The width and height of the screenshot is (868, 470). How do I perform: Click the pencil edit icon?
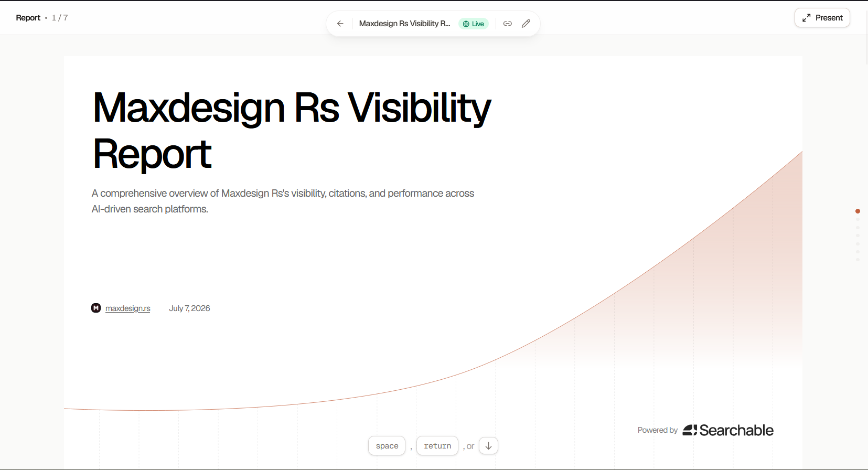(x=526, y=24)
